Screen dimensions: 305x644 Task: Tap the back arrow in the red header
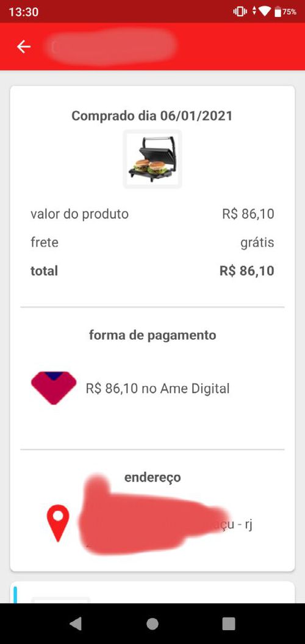(23, 47)
